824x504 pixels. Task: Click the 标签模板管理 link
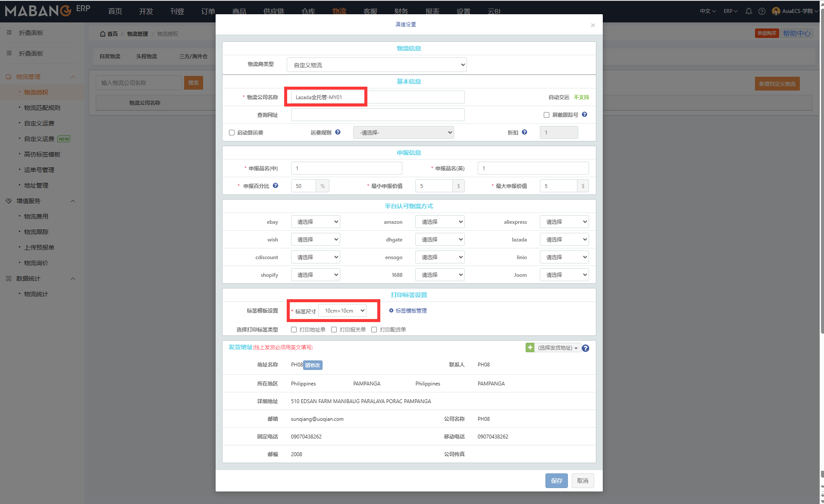pyautogui.click(x=411, y=310)
